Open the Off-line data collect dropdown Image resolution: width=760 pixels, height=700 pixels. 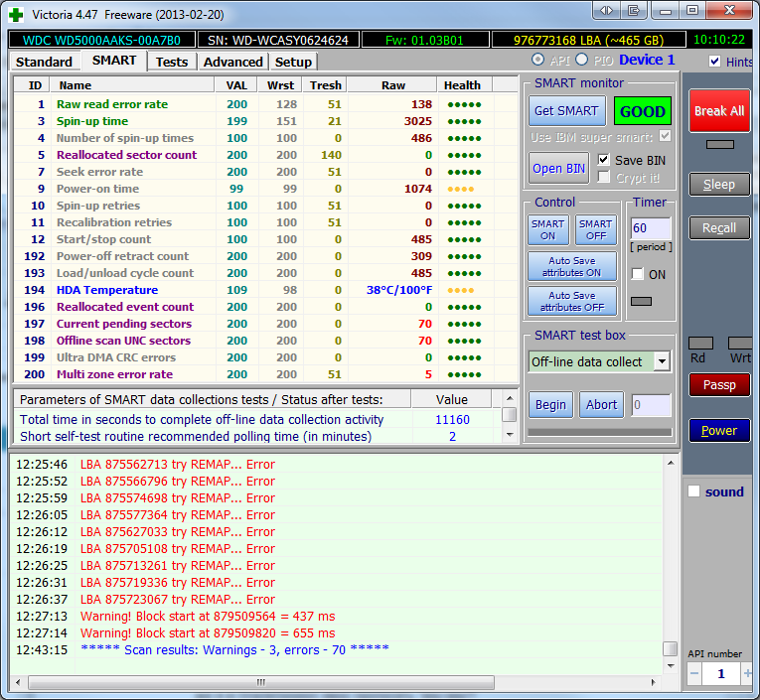[x=662, y=361]
